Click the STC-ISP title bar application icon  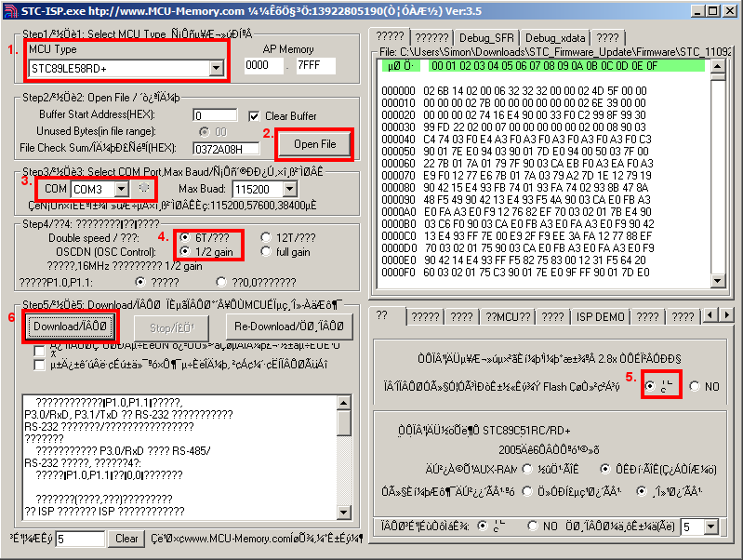11,11
